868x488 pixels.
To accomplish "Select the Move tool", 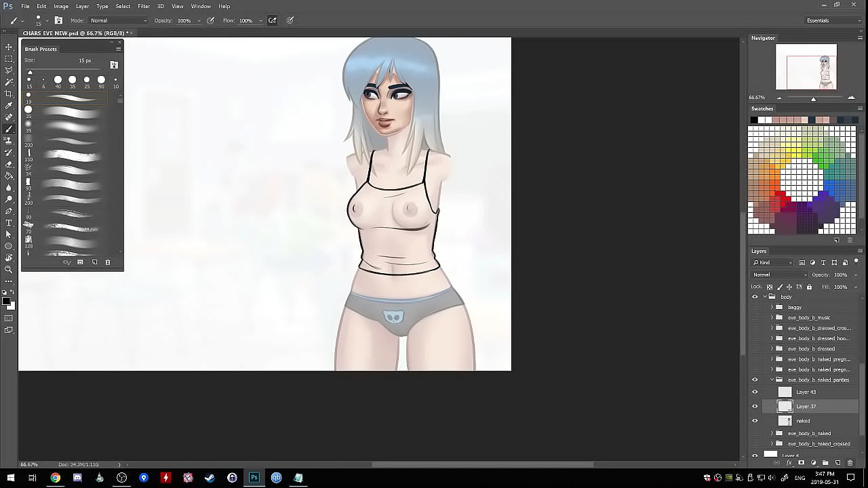I will pyautogui.click(x=9, y=47).
